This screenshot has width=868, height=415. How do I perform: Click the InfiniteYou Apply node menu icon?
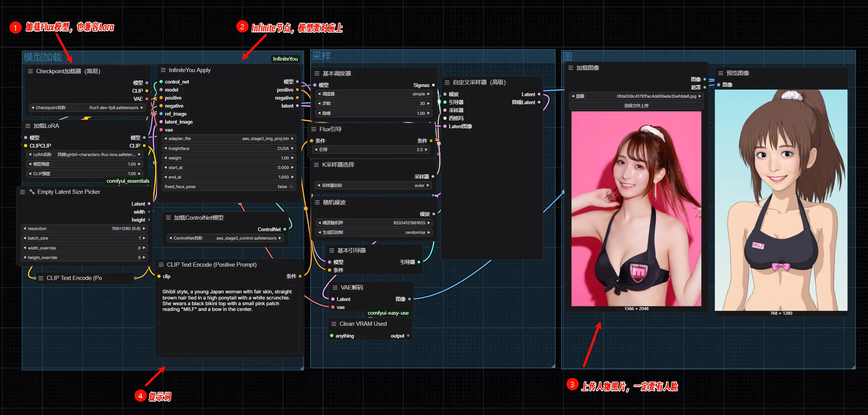coord(163,70)
